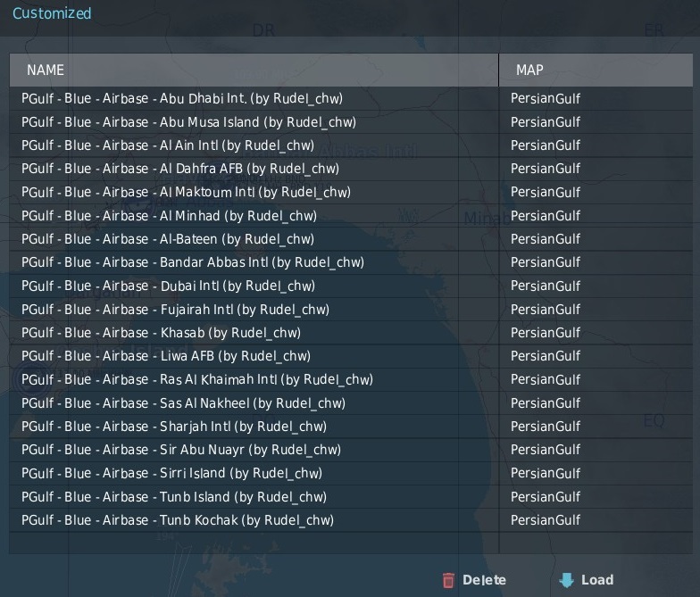The height and width of the screenshot is (597, 700).
Task: Choose the Al Dahfra AFB airbase row
Action: point(180,169)
